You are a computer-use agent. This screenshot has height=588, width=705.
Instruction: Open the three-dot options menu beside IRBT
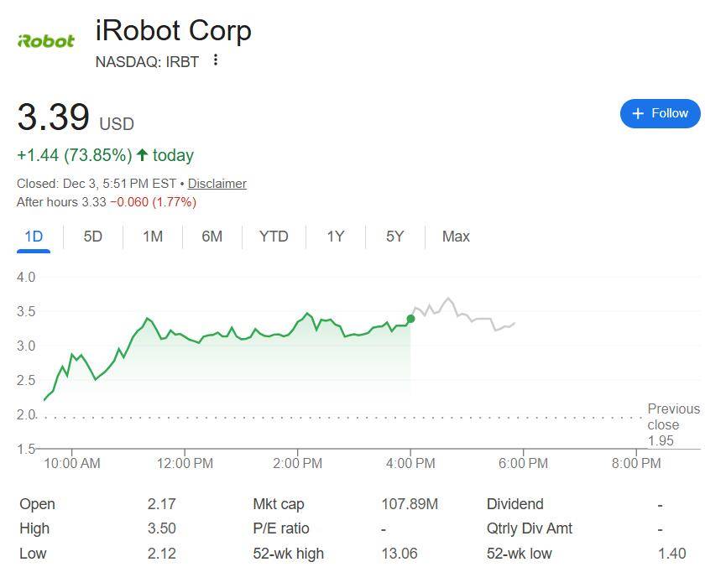pyautogui.click(x=216, y=60)
